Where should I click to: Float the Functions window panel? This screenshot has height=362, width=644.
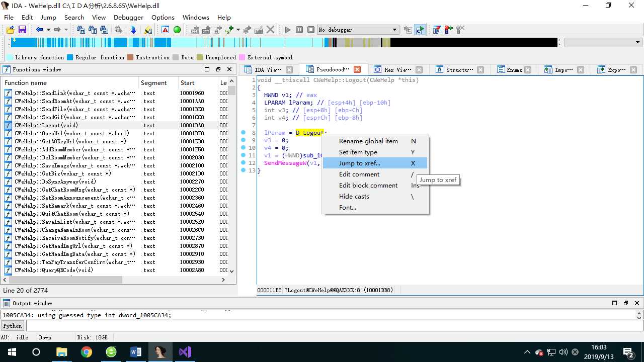coord(218,69)
